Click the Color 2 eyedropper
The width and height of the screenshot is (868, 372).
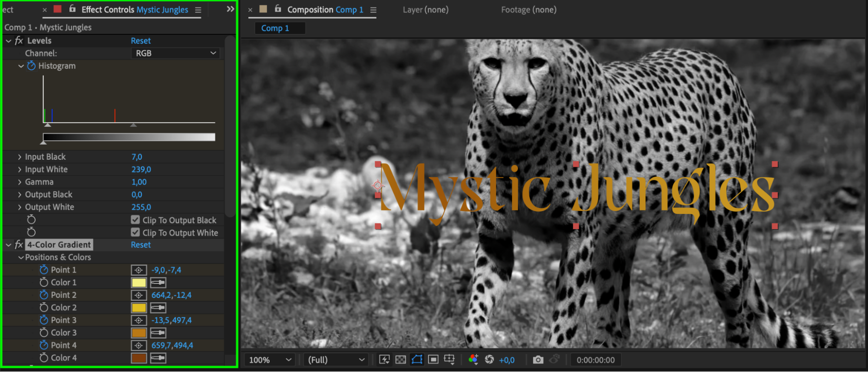click(x=158, y=308)
